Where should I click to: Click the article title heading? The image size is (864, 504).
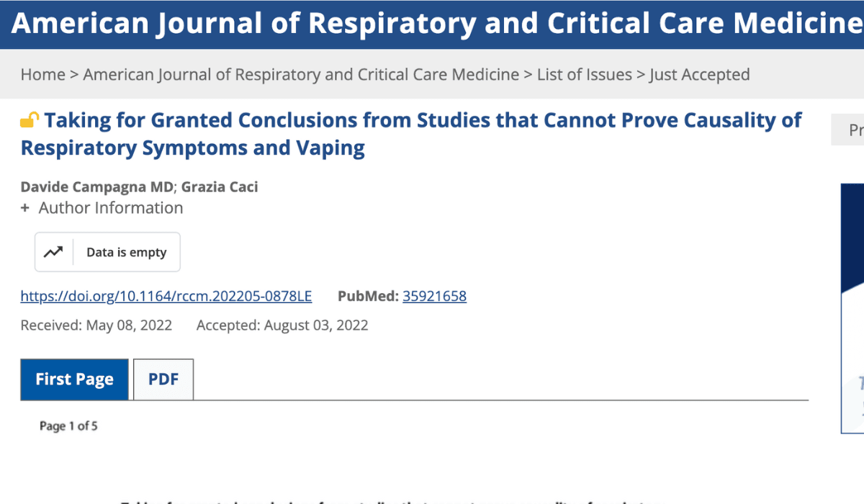[x=410, y=134]
